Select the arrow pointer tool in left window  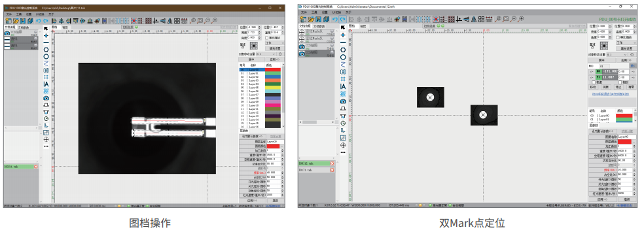tap(46, 28)
